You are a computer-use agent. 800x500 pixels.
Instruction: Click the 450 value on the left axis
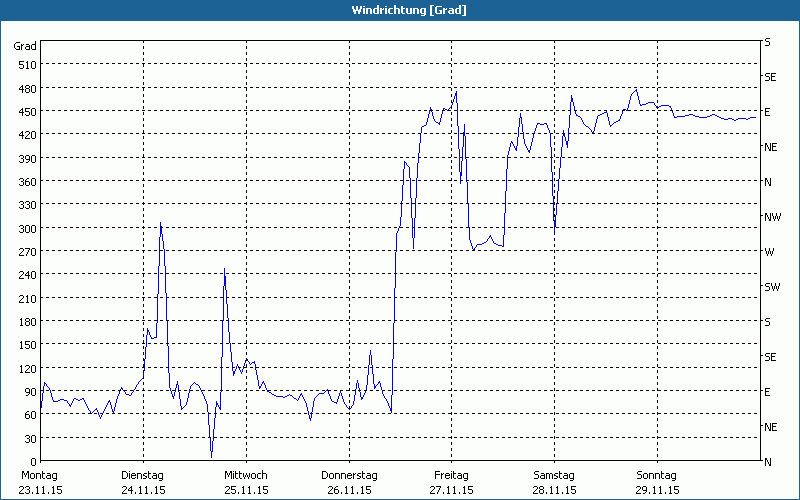pos(25,111)
